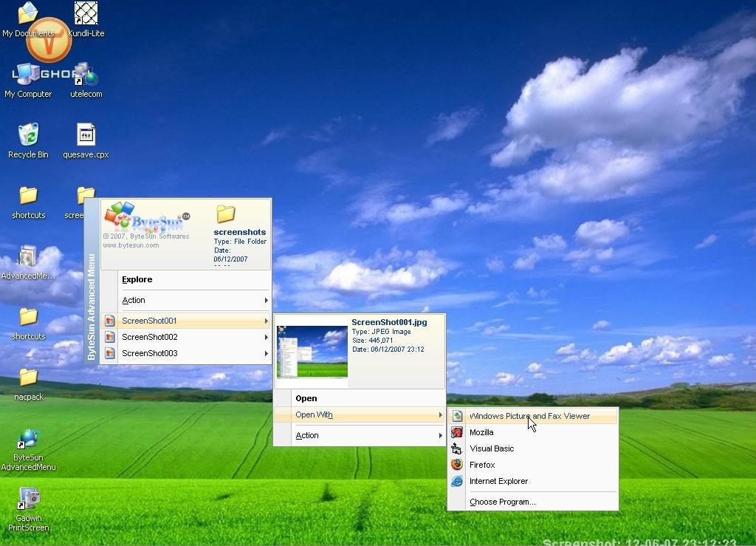The width and height of the screenshot is (756, 546).
Task: Open Action in the ScreenShot001.jpg submenu
Action: (x=307, y=435)
